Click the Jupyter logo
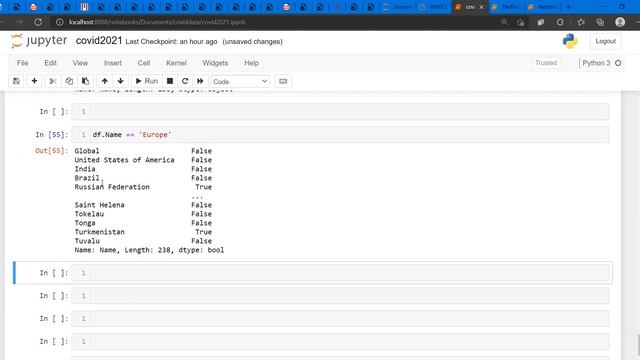640x360 pixels. [x=39, y=41]
